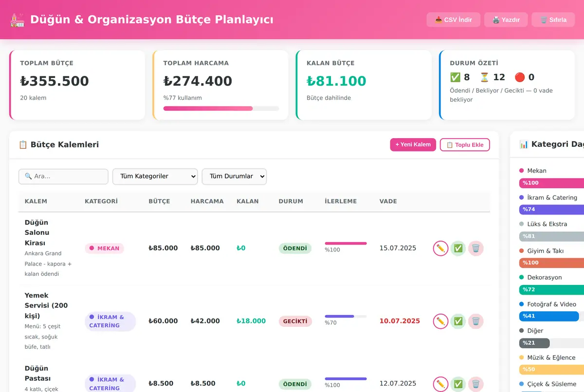Click ÖDENDİ badge in Düğün Pastası row
584x392 pixels.
click(295, 384)
